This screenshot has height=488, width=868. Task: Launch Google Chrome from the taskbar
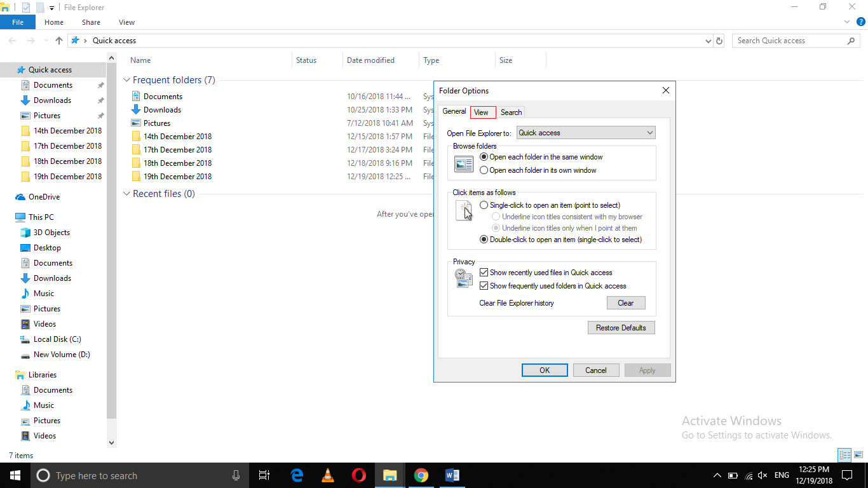coord(421,475)
